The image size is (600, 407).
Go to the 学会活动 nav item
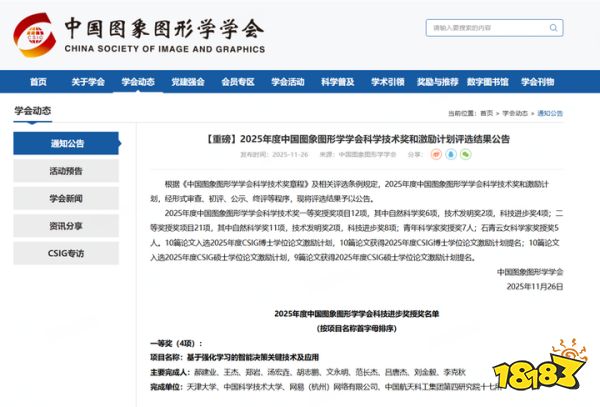click(x=288, y=82)
